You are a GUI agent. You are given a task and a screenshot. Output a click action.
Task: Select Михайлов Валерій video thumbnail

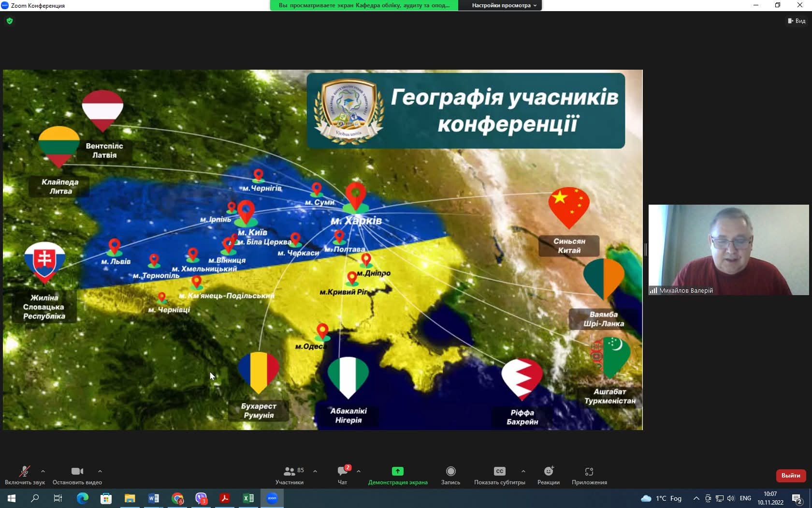728,250
